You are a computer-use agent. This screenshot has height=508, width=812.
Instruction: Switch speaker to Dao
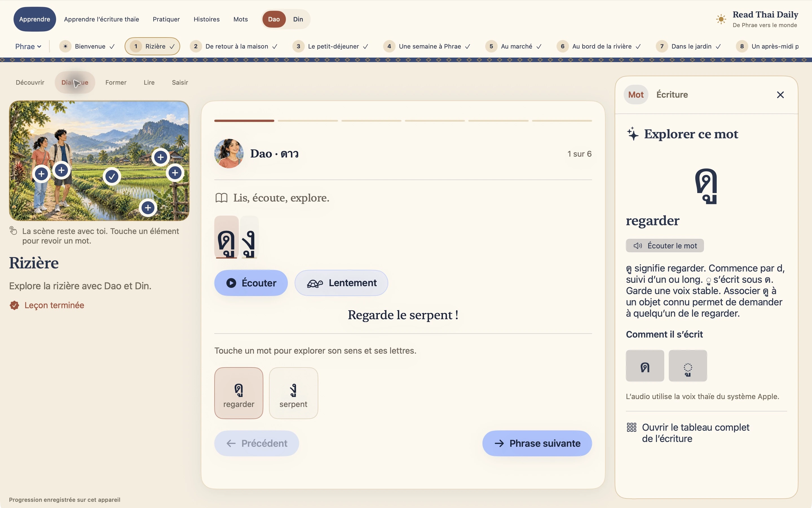pyautogui.click(x=274, y=19)
